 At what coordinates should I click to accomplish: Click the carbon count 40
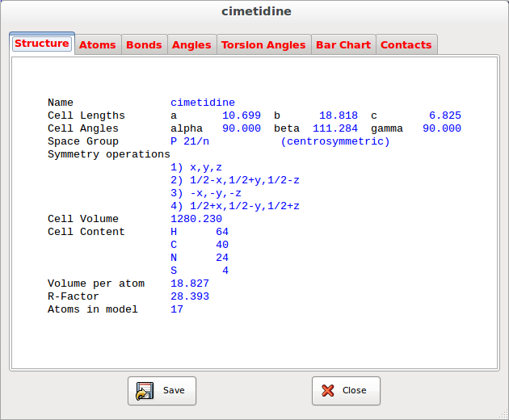coord(222,245)
